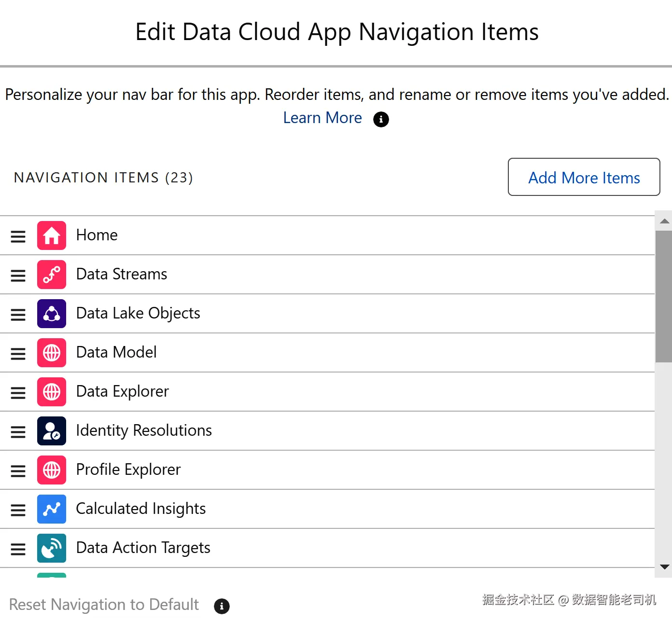Click the Identity Resolutions icon
The width and height of the screenshot is (672, 622).
point(52,431)
